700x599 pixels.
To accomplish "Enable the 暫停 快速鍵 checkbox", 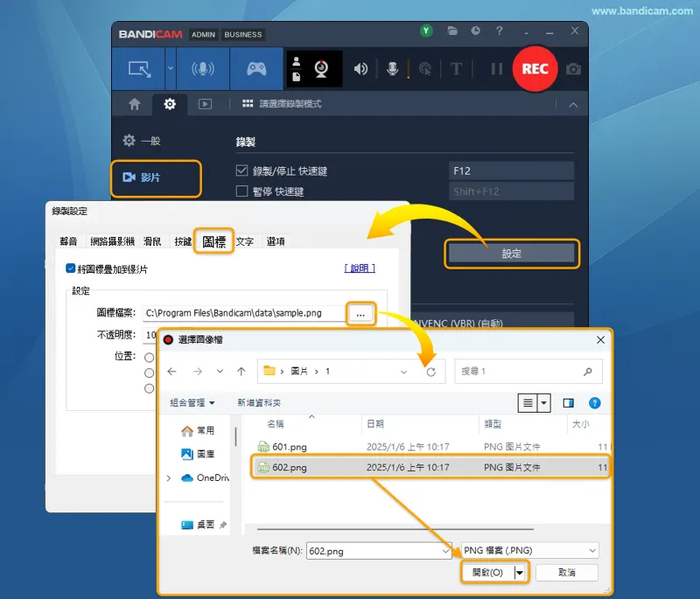I will [241, 192].
